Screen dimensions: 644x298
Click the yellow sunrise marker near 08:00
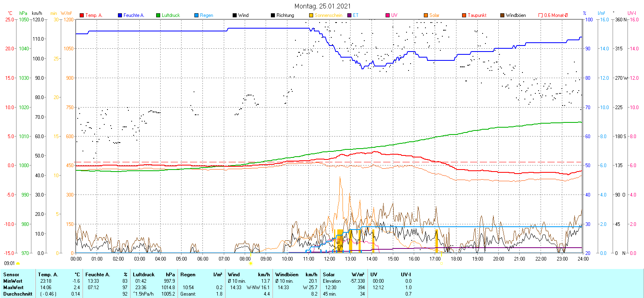(x=251, y=263)
